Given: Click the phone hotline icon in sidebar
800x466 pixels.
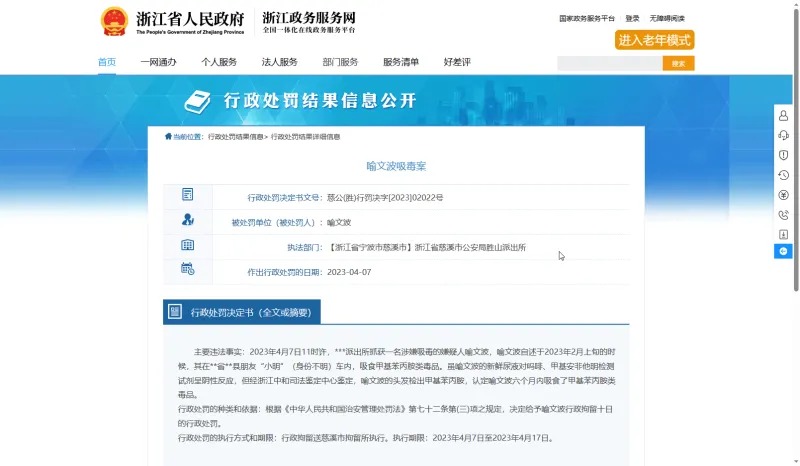Looking at the screenshot, I should coord(783,214).
